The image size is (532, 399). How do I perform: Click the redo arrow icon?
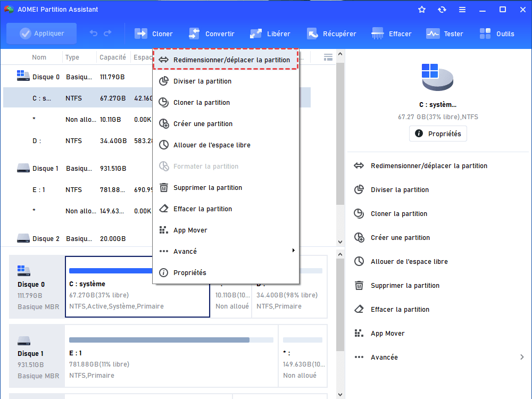coord(107,33)
